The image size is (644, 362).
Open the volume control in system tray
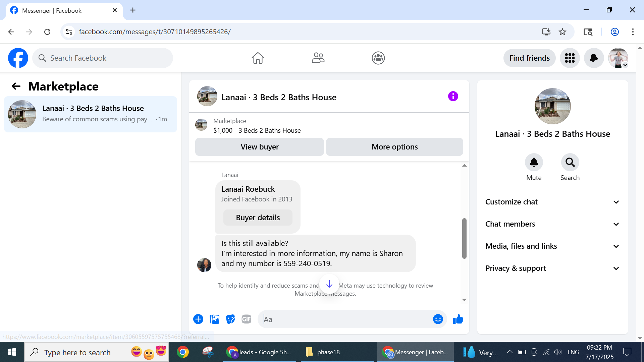(557, 352)
